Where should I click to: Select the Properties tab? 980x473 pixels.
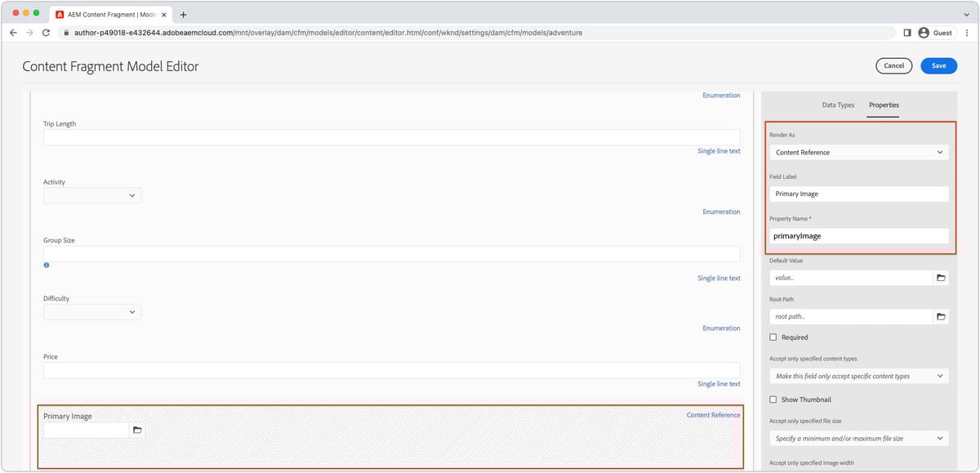pyautogui.click(x=884, y=105)
